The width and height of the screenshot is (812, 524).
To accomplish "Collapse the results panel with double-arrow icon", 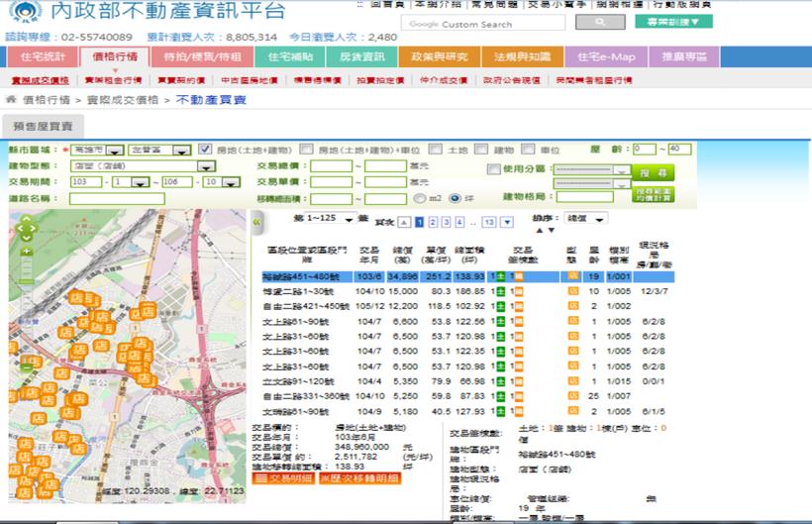I will [x=256, y=222].
